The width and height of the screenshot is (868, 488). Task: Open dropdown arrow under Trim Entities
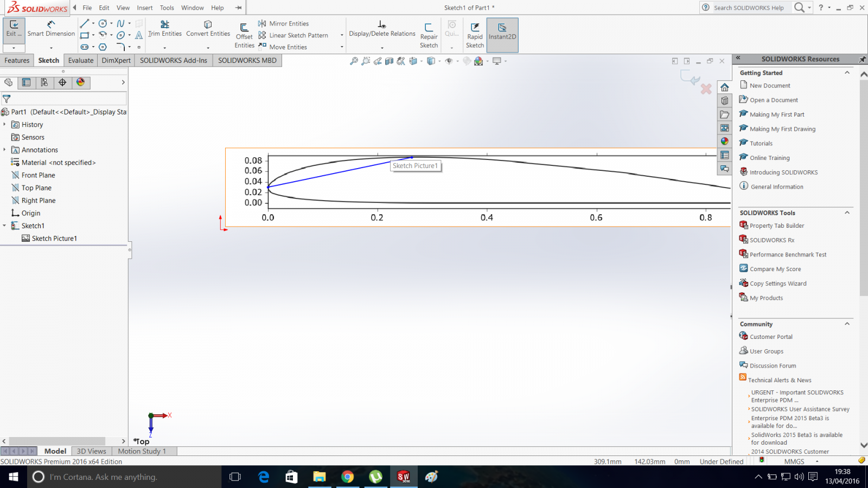pyautogui.click(x=165, y=48)
